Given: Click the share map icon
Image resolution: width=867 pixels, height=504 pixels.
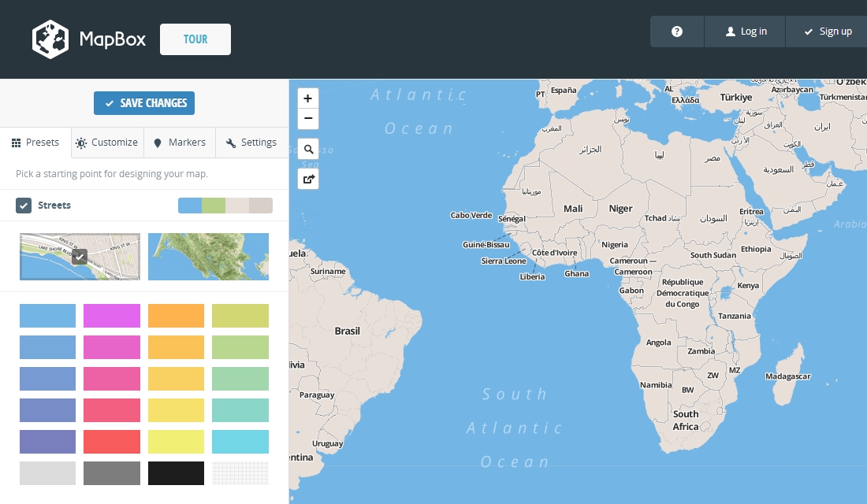Looking at the screenshot, I should pyautogui.click(x=308, y=179).
